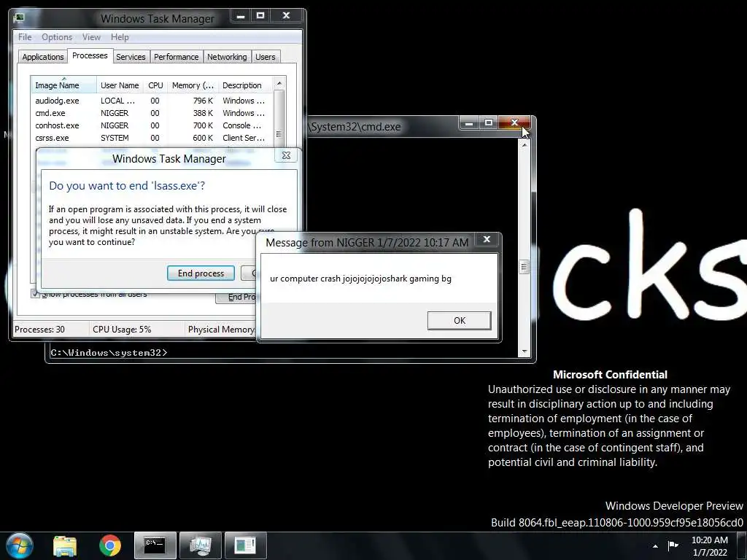Screen dimensions: 747x560
Task: Sort processes by Description column
Action: coord(245,85)
